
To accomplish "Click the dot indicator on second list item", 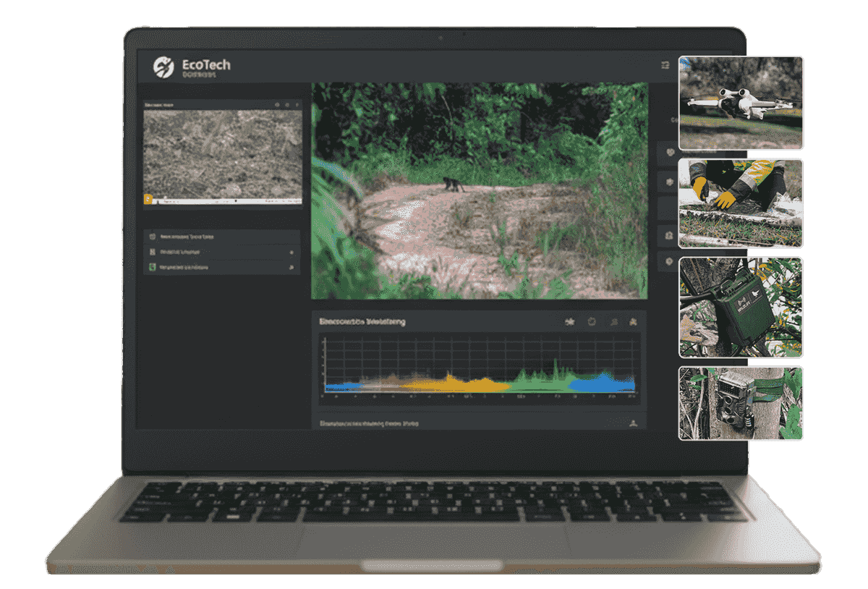I will coord(292,253).
